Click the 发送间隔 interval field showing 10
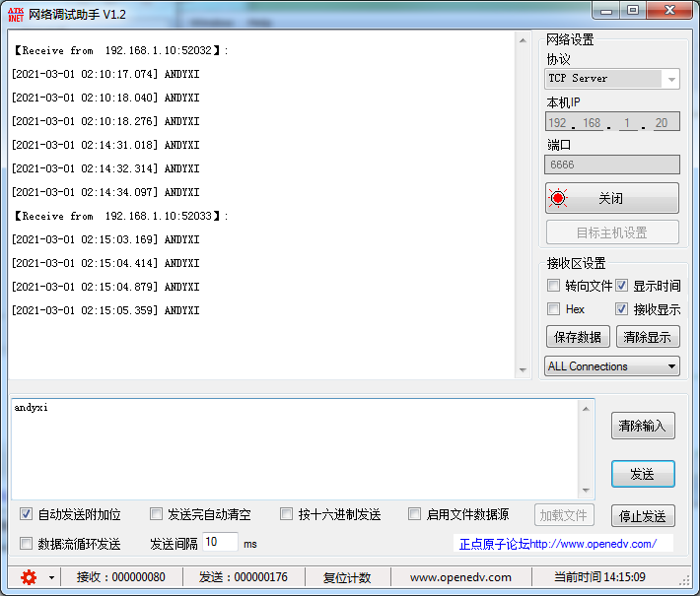Screen dimensions: 700x596 point(220,542)
